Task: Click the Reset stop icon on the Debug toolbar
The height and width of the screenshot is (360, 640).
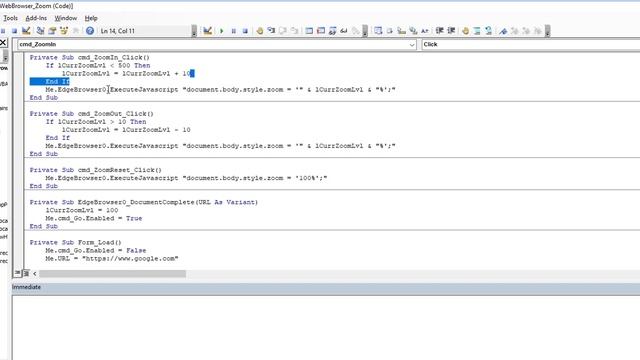Action: pos(245,31)
